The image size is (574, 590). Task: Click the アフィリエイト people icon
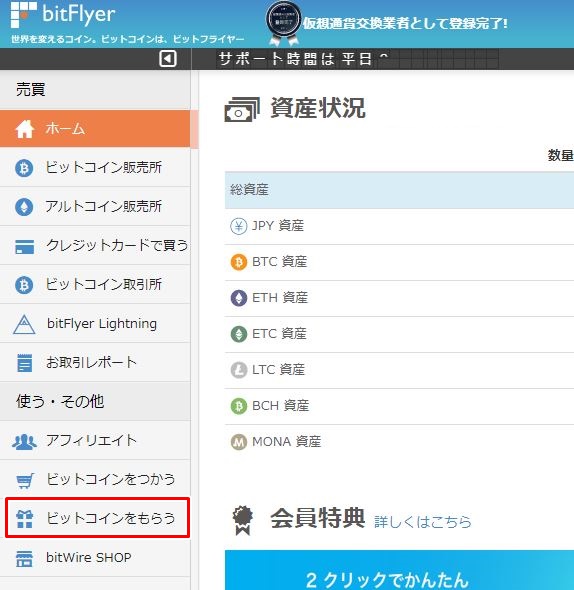point(24,441)
